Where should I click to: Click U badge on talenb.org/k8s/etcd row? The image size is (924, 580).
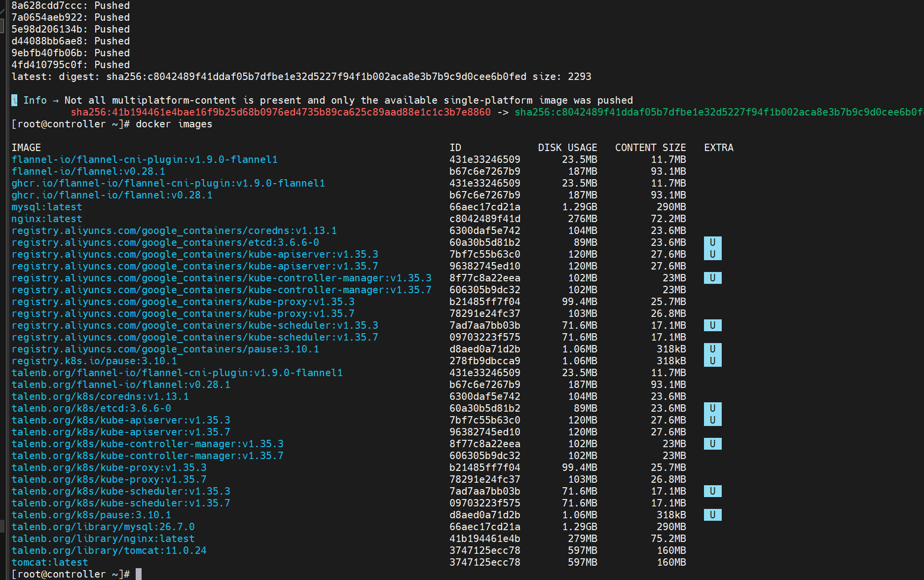(712, 408)
